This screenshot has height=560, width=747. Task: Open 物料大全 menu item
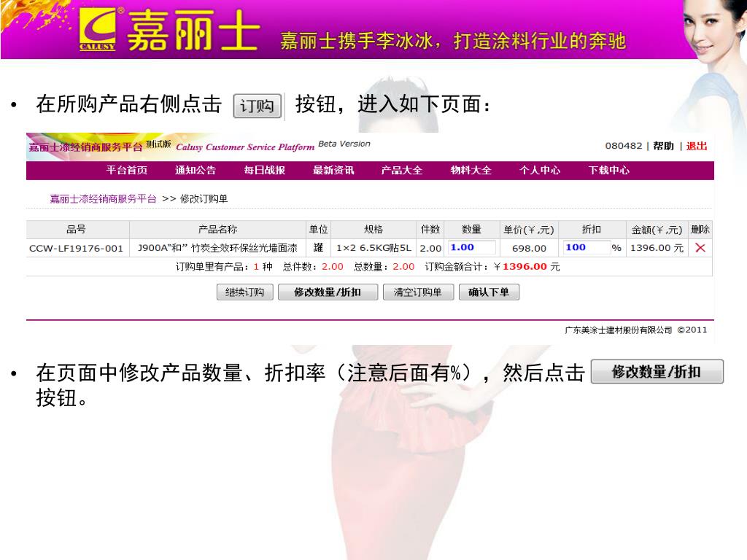(x=471, y=170)
